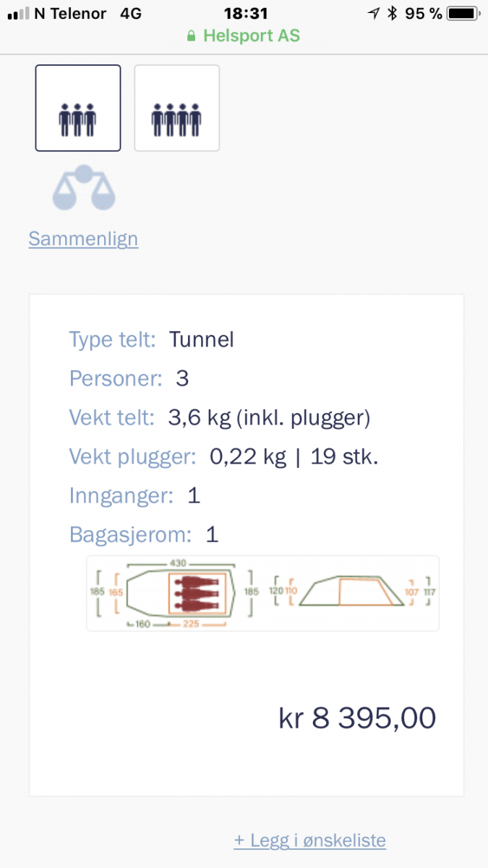Add tent via Legg i ønskeliste link
Image resolution: width=488 pixels, height=868 pixels.
click(309, 840)
